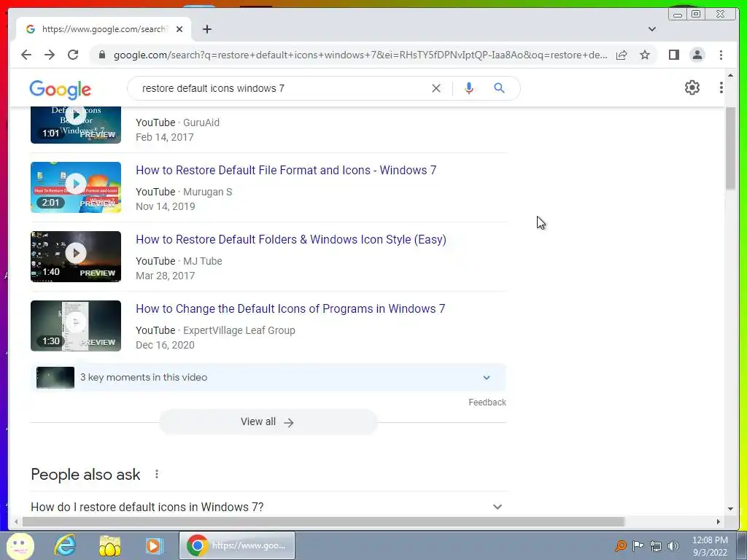Click the "Nov 14, 2019" date text
The height and width of the screenshot is (560, 747).
166,206
